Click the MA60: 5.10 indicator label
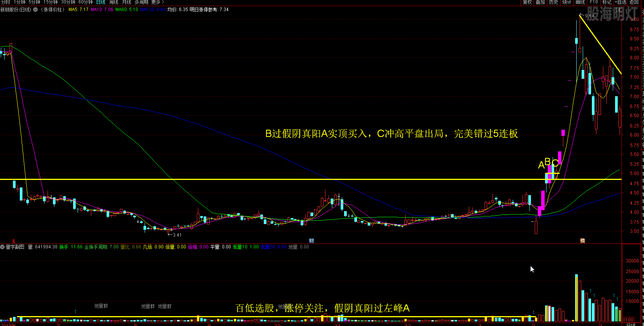The height and width of the screenshot is (326, 644). pos(127,10)
